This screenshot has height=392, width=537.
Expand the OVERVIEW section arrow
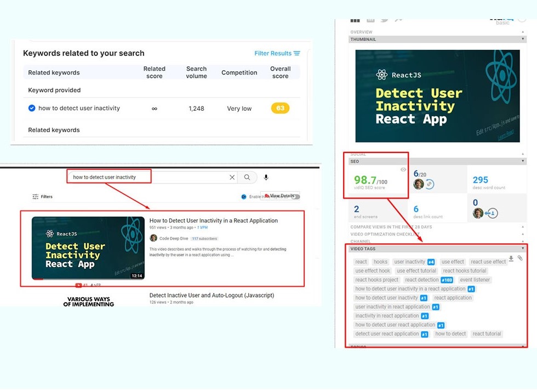[523, 32]
